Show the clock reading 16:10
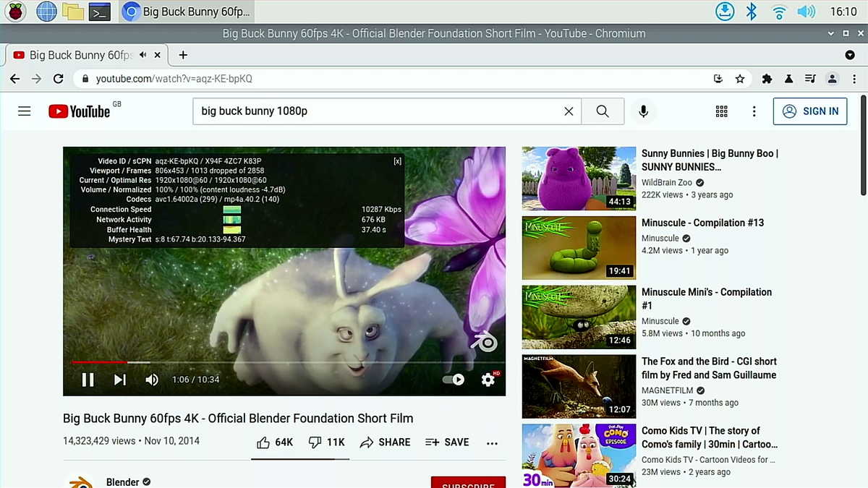The height and width of the screenshot is (488, 868). point(843,12)
